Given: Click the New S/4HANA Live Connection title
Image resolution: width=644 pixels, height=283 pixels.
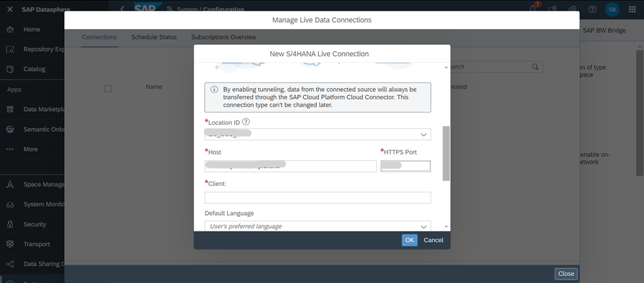Looking at the screenshot, I should (319, 54).
